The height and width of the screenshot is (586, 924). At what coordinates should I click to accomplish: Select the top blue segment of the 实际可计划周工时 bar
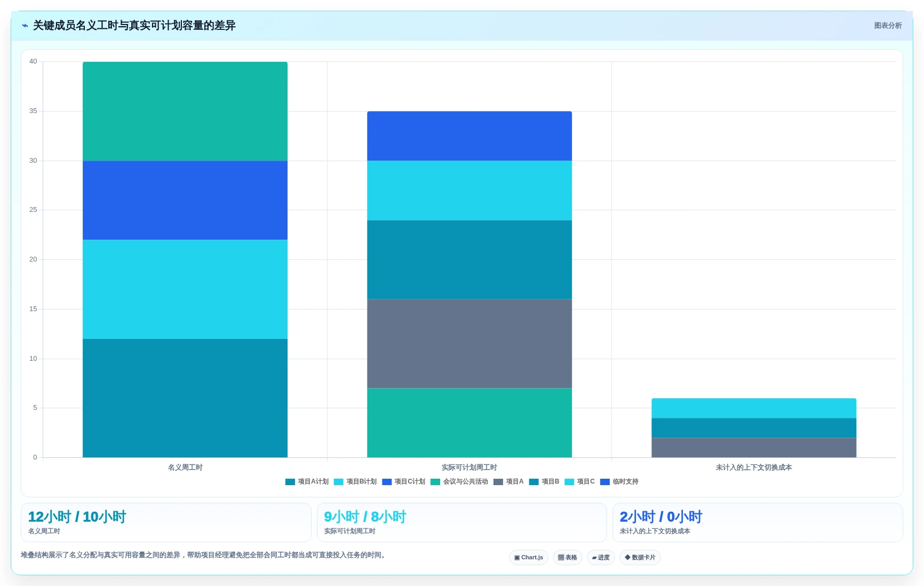click(469, 136)
